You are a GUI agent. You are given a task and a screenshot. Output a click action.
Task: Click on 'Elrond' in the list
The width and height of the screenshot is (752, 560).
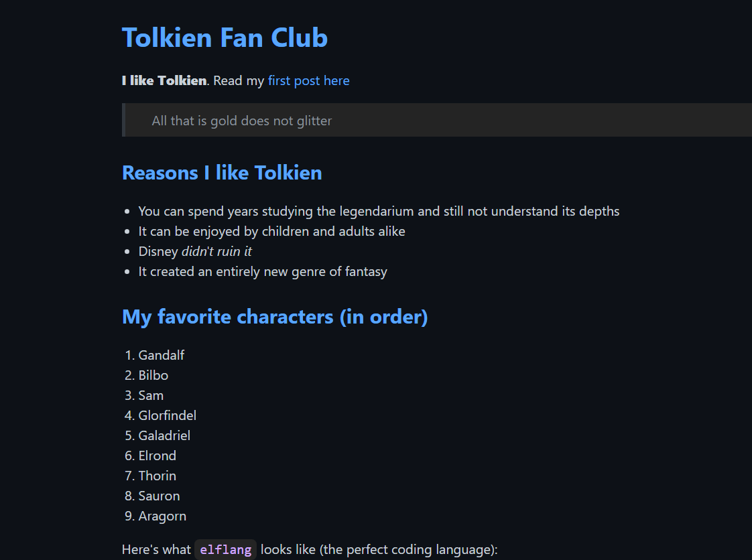(x=157, y=456)
